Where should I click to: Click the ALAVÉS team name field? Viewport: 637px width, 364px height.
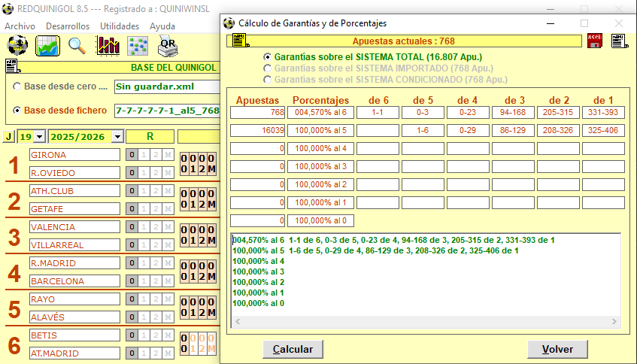(74, 317)
